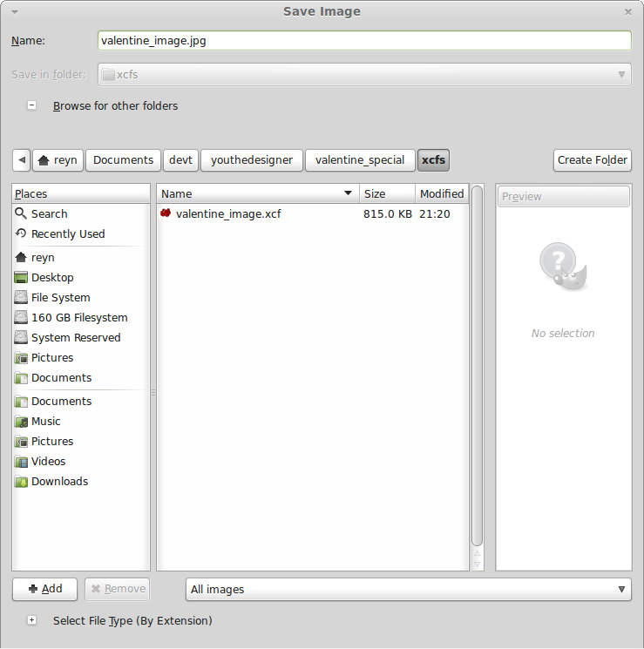Open Recently Used in Places

click(x=67, y=233)
